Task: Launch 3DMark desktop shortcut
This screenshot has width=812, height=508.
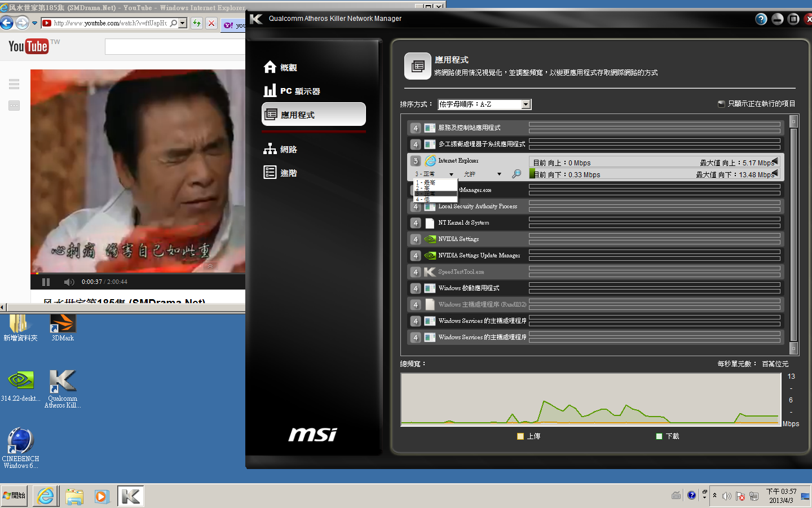Action: tap(63, 328)
